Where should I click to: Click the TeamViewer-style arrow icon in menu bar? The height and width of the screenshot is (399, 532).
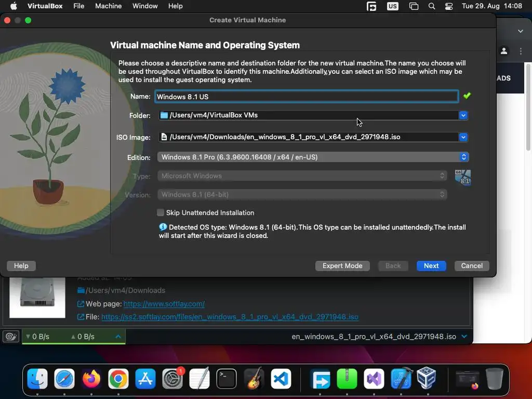click(x=371, y=6)
